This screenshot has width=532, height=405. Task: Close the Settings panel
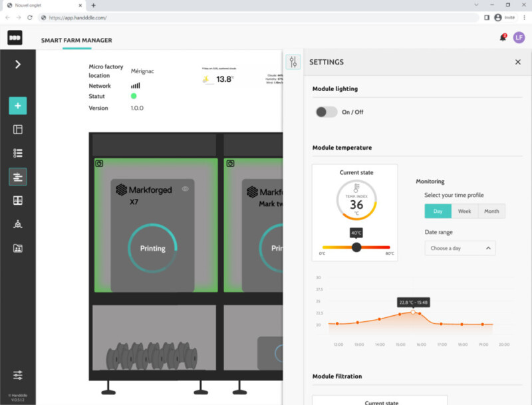pyautogui.click(x=518, y=62)
